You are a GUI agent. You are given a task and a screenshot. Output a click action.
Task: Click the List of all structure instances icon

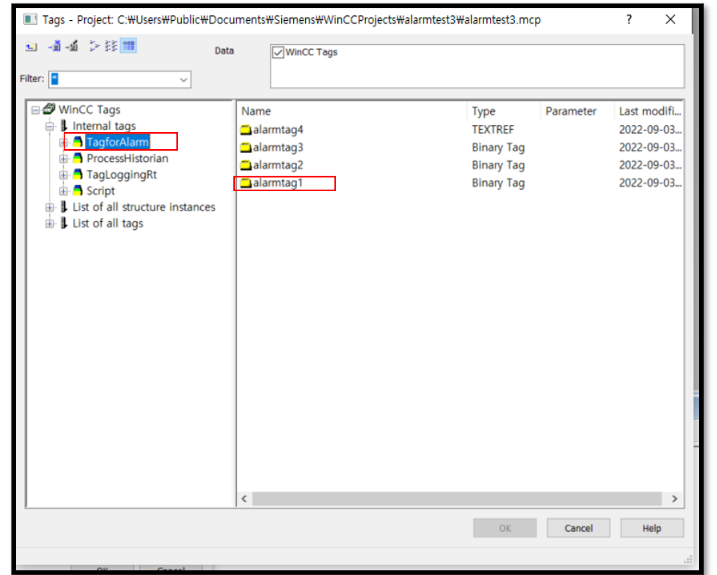[x=64, y=207]
